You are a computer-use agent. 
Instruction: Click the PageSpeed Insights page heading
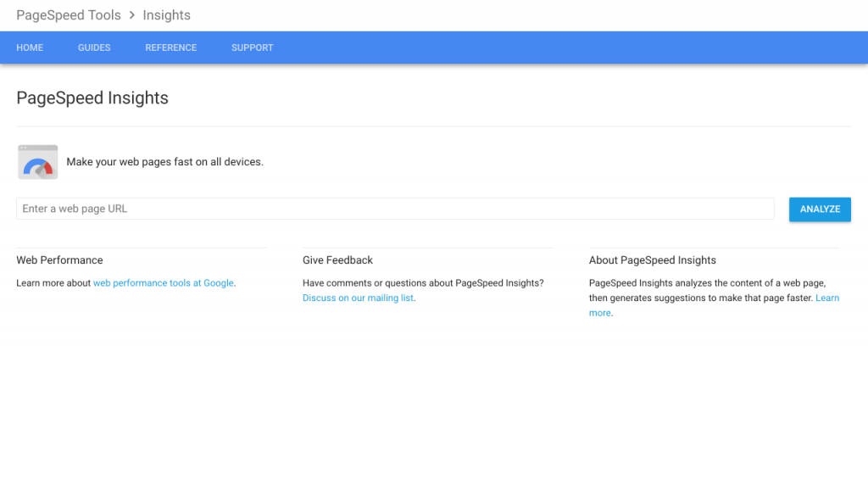92,98
